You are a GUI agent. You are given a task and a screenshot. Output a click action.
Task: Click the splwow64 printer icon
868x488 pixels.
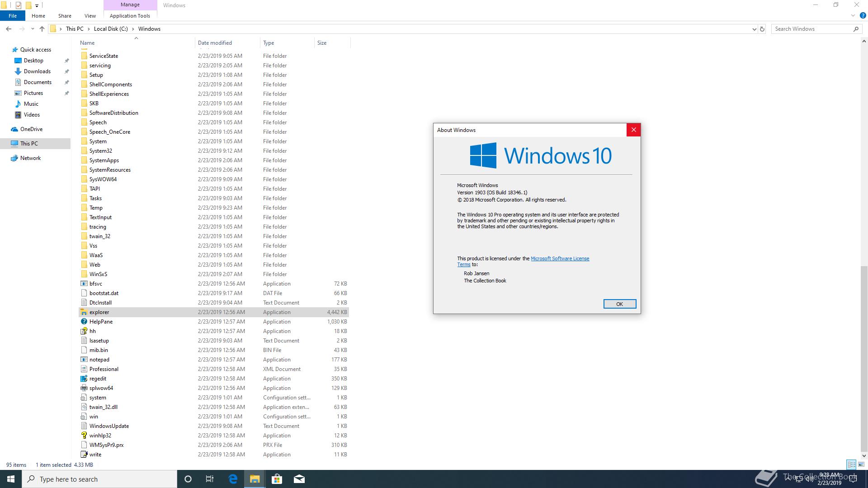coord(84,388)
